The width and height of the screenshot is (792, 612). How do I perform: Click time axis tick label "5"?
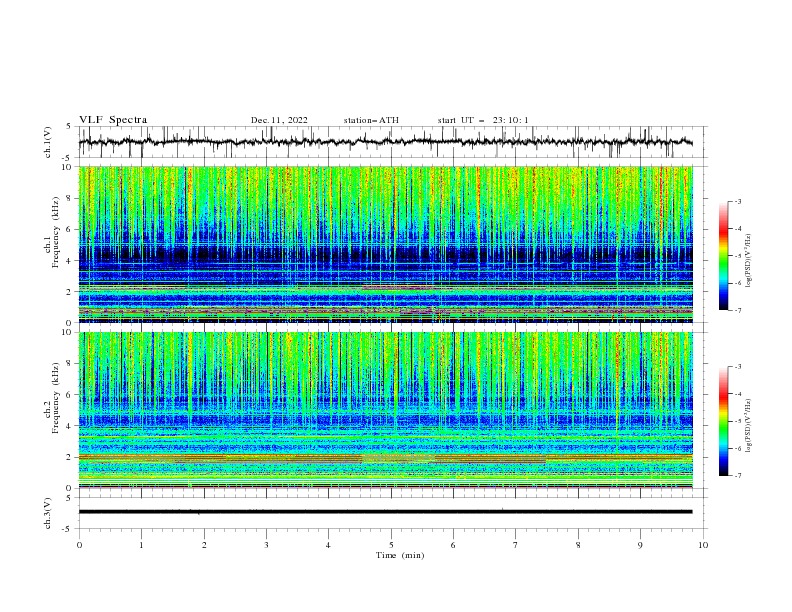coord(391,545)
